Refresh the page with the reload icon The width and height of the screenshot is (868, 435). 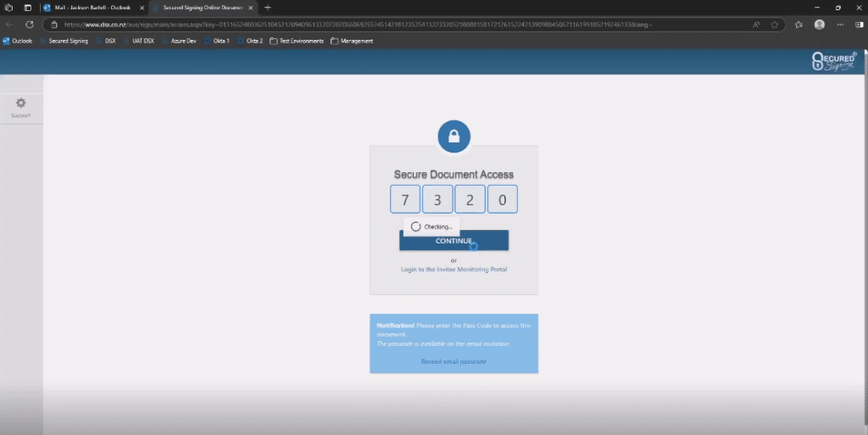coord(30,25)
